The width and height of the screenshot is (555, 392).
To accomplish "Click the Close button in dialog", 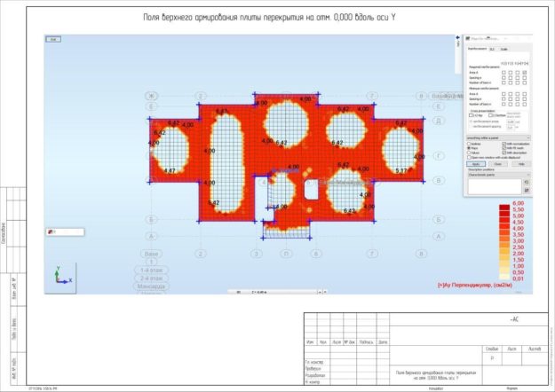I will pyautogui.click(x=498, y=164).
